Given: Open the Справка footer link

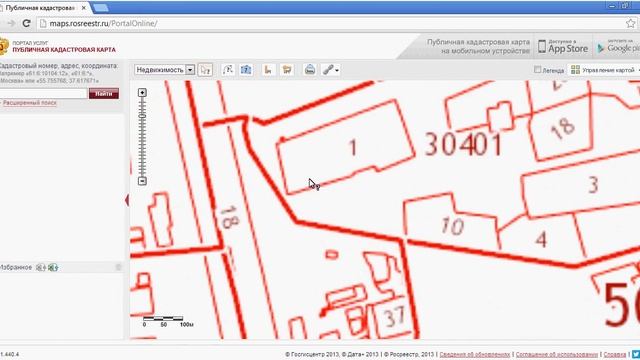Looking at the screenshot, I should pos(614,354).
